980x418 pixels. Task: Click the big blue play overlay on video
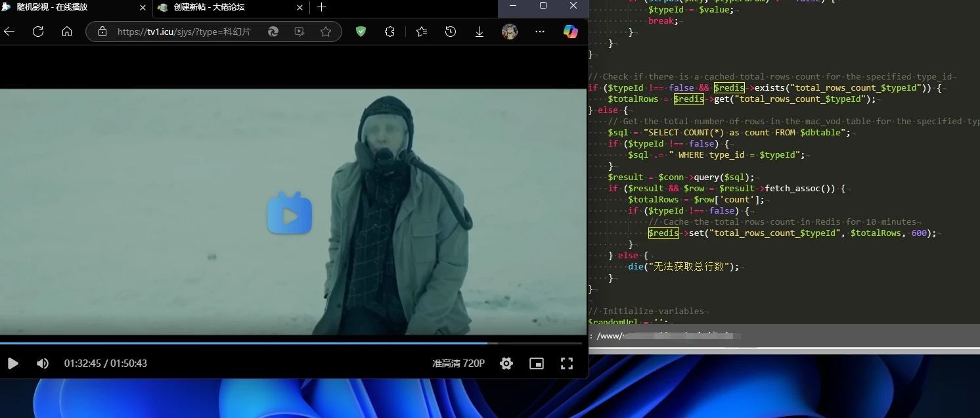(x=290, y=213)
